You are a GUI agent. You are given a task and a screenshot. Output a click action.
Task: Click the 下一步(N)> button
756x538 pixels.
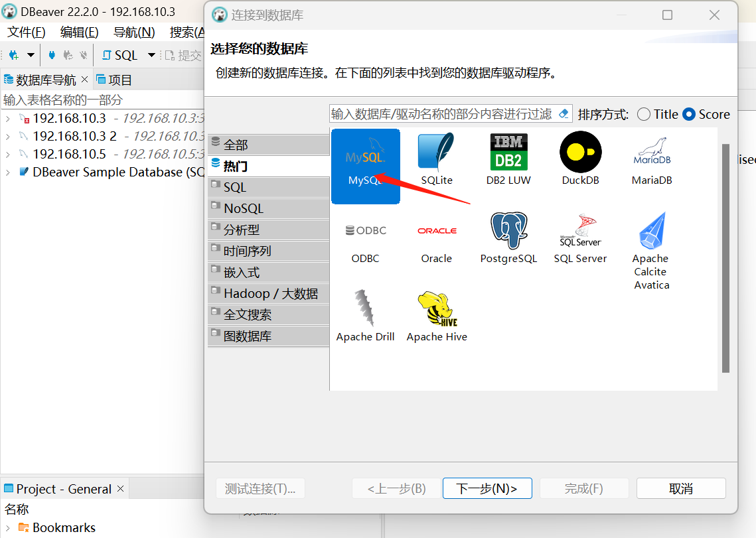(x=487, y=488)
